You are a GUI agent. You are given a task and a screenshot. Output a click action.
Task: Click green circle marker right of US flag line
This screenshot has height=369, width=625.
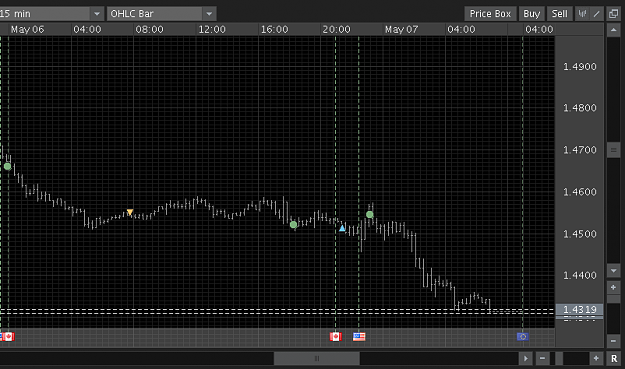pyautogui.click(x=369, y=215)
